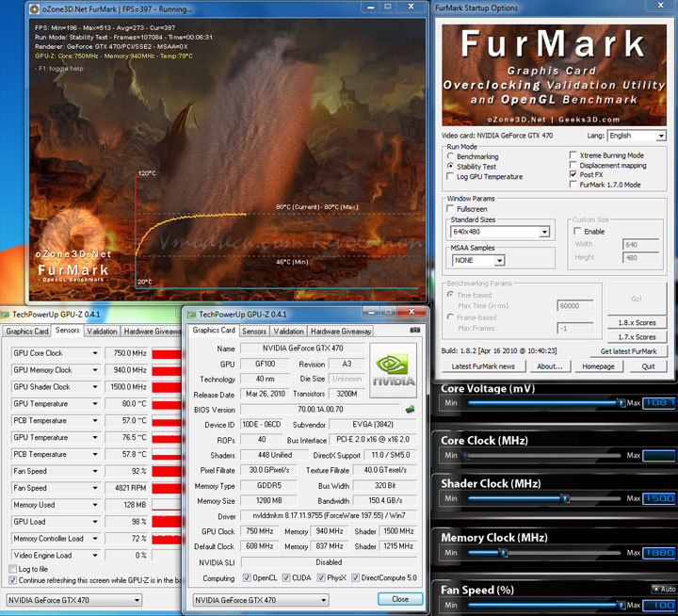The image size is (678, 616).
Task: Click the Driver version field in GPU-Z
Action: 329,515
